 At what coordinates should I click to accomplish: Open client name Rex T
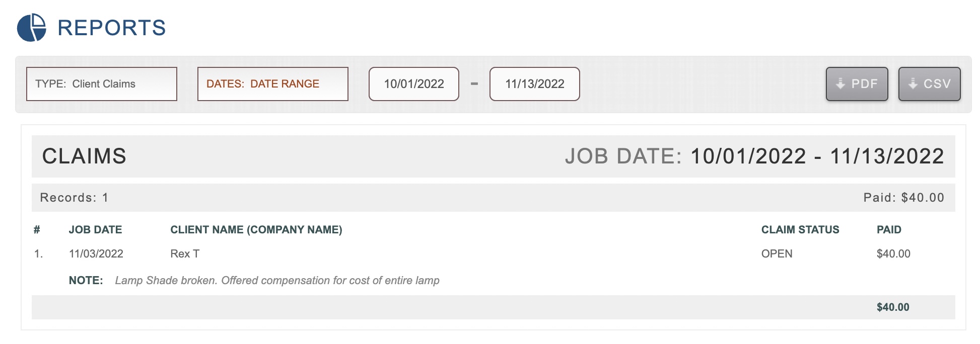pyautogui.click(x=185, y=254)
